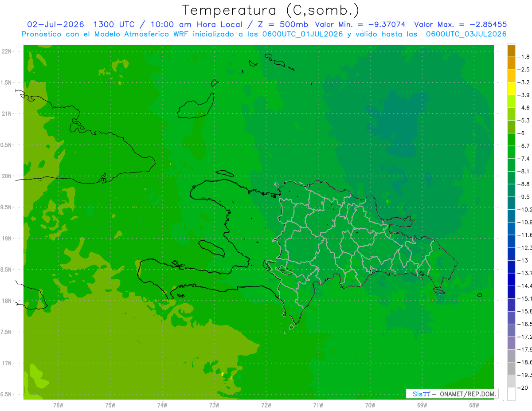
Task: Click the '71W' longitude label
Action: pos(318,405)
